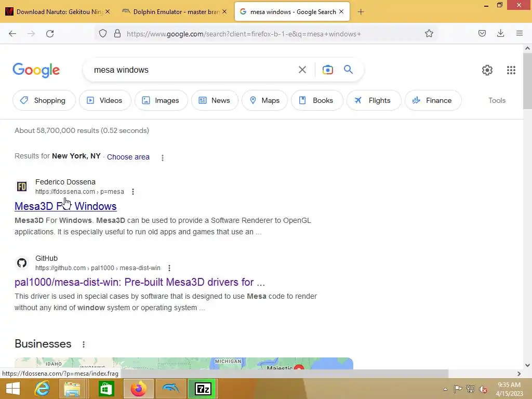Open network status tray icon

point(470,389)
